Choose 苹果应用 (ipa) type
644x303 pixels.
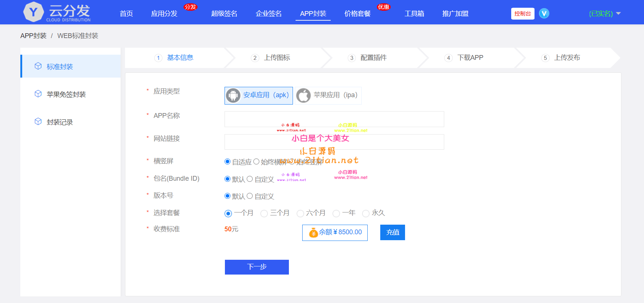click(x=328, y=96)
